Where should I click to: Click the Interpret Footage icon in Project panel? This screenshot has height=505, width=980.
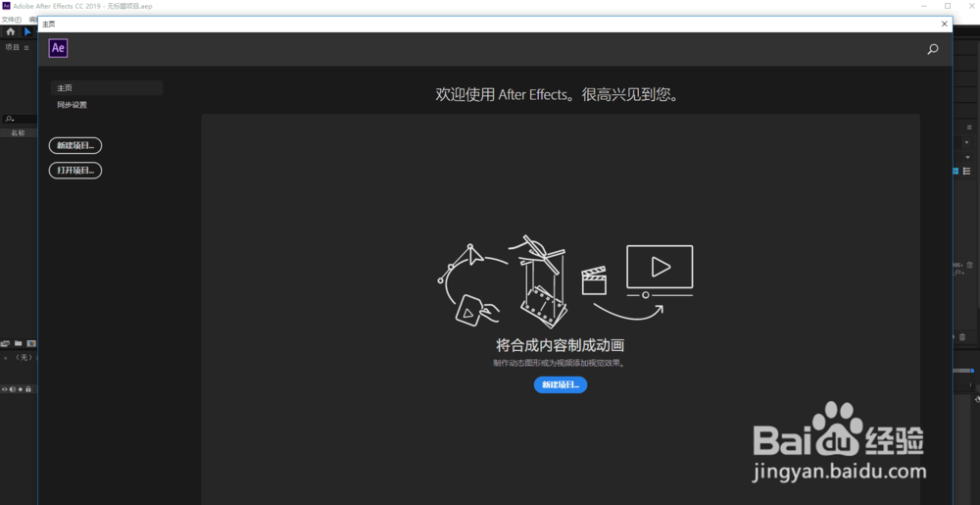[6, 344]
